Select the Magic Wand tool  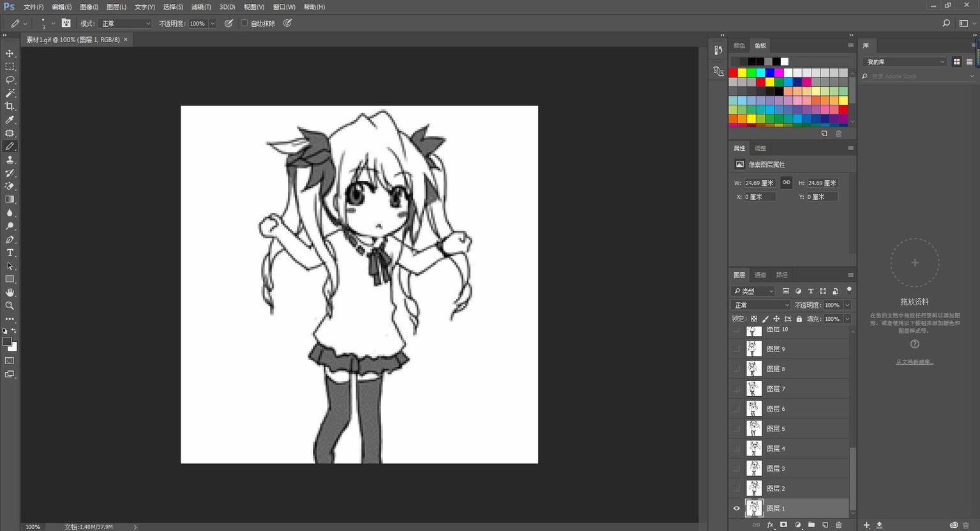click(x=10, y=93)
